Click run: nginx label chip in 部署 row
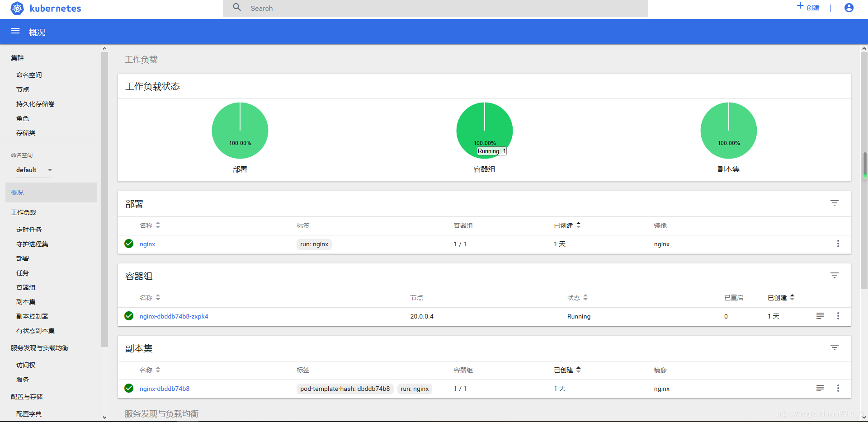The width and height of the screenshot is (868, 422). point(314,244)
